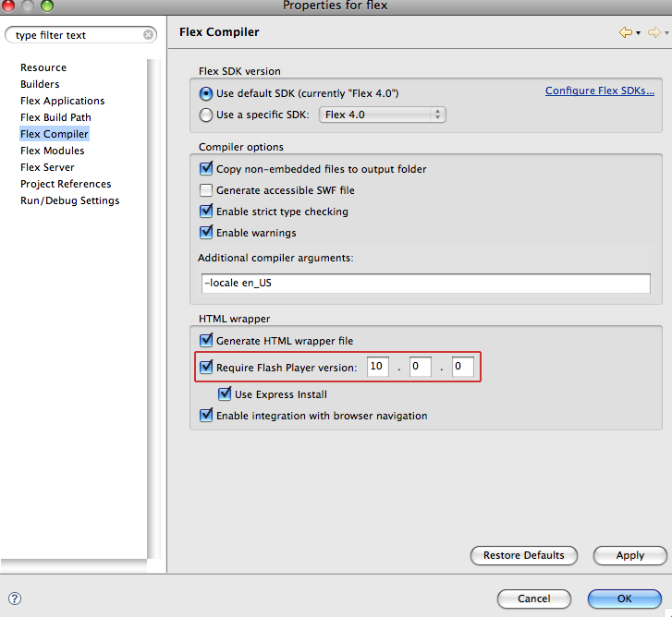Select Builders in the properties list
This screenshot has height=617, width=672.
pyautogui.click(x=40, y=84)
